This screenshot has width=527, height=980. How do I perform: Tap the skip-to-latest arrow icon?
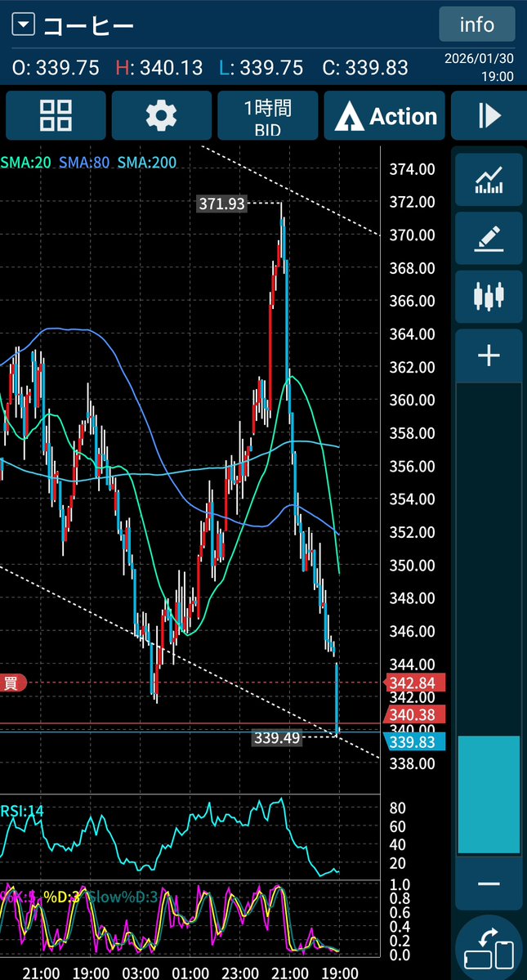click(489, 115)
